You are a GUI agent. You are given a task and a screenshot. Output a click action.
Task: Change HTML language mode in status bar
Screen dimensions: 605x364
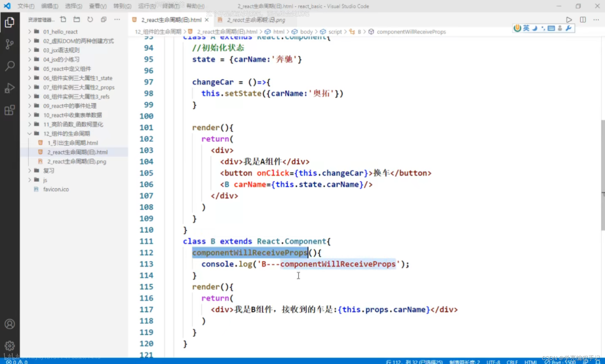click(x=531, y=362)
